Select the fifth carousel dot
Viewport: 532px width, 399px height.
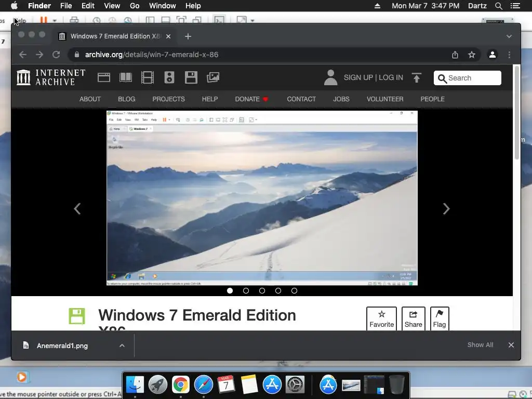point(294,291)
